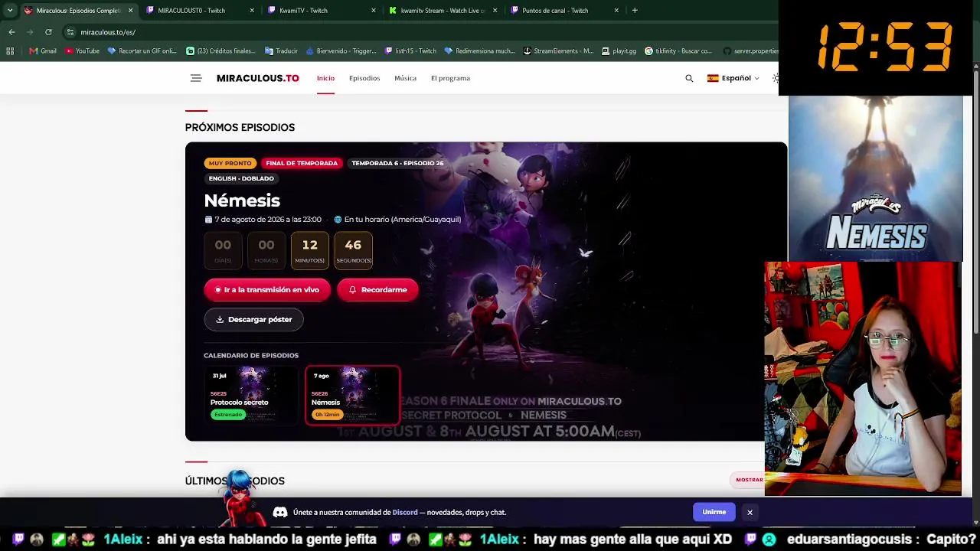Switch to the 'KwamiTV - Twitch' tab
This screenshot has height=551, width=980.
pos(322,11)
